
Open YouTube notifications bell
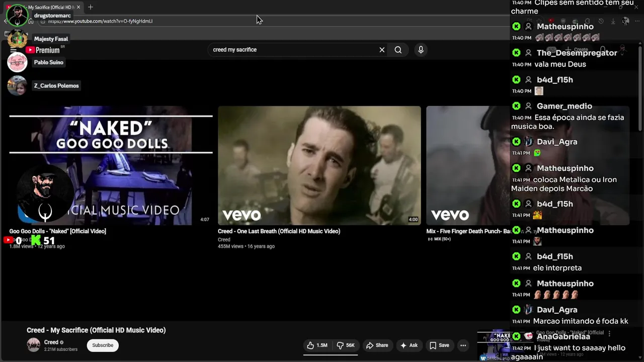point(603,50)
